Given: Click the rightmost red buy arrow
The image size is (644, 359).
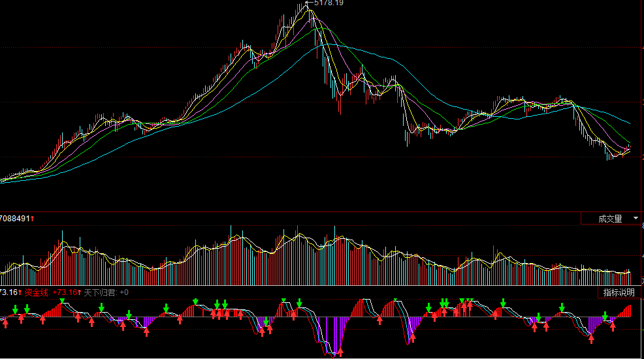Looking at the screenshot, I should (x=613, y=326).
